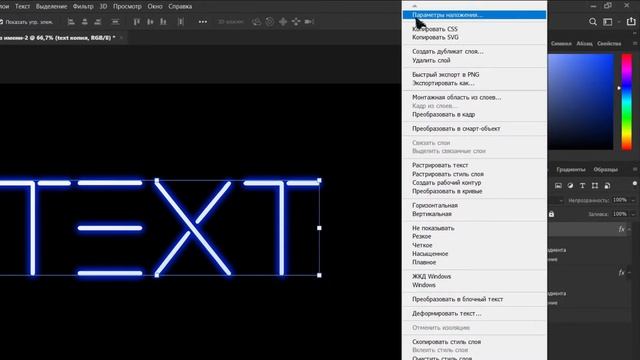Select Blending Options at menu top
This screenshot has width=640, height=360.
pos(474,15)
